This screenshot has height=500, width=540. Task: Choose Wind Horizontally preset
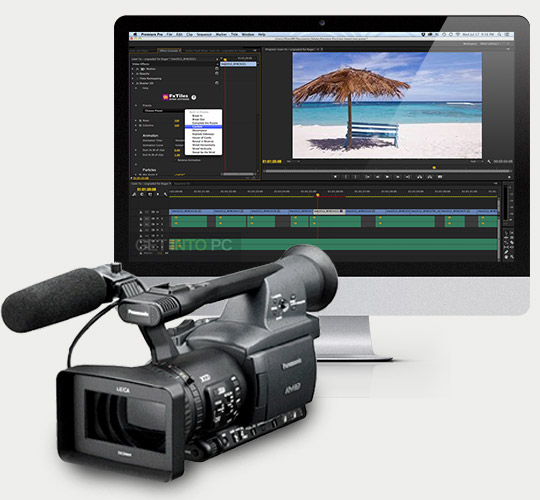(204, 145)
